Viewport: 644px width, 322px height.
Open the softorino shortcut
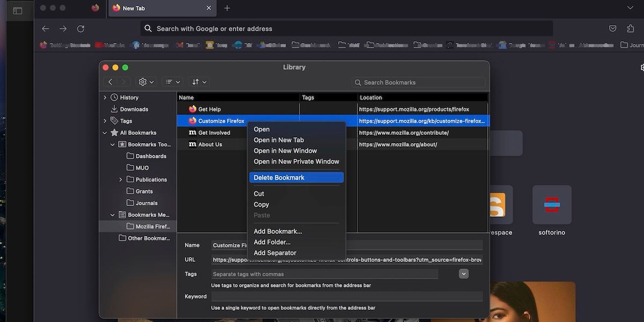click(x=552, y=204)
